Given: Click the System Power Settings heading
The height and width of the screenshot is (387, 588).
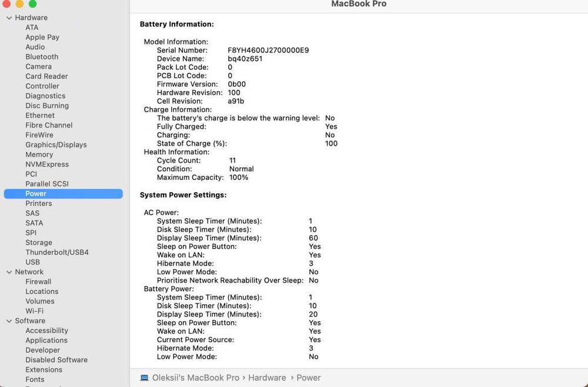Looking at the screenshot, I should coord(183,195).
